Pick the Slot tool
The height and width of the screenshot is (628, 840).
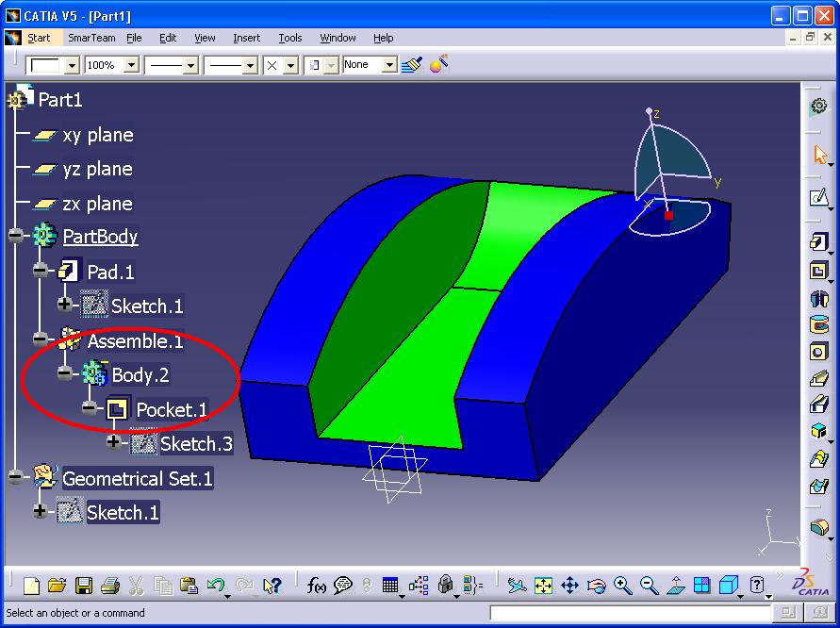[x=818, y=405]
